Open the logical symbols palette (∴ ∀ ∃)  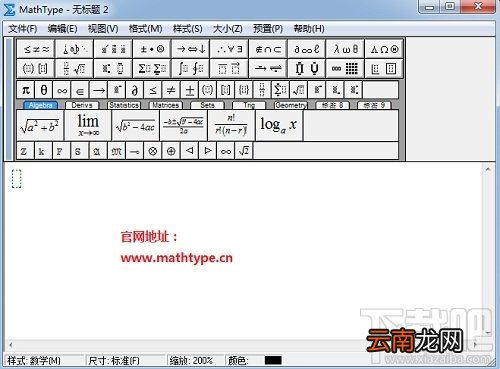pos(229,49)
